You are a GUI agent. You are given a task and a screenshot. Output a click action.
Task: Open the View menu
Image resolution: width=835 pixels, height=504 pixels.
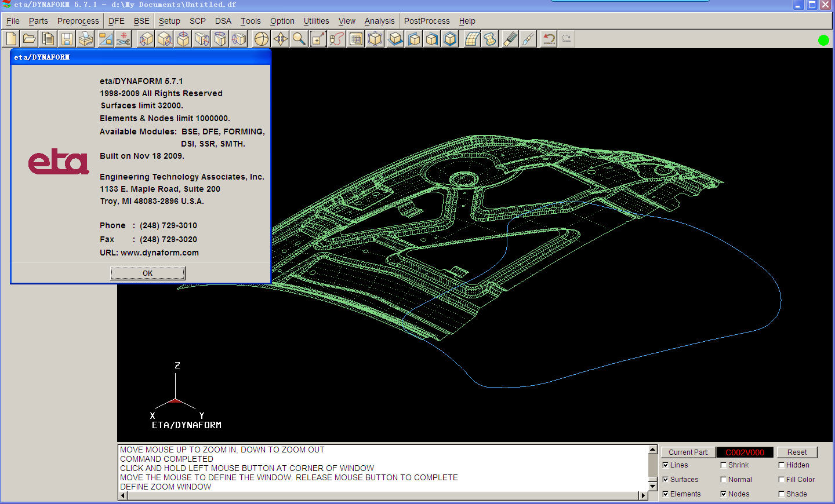pos(347,21)
